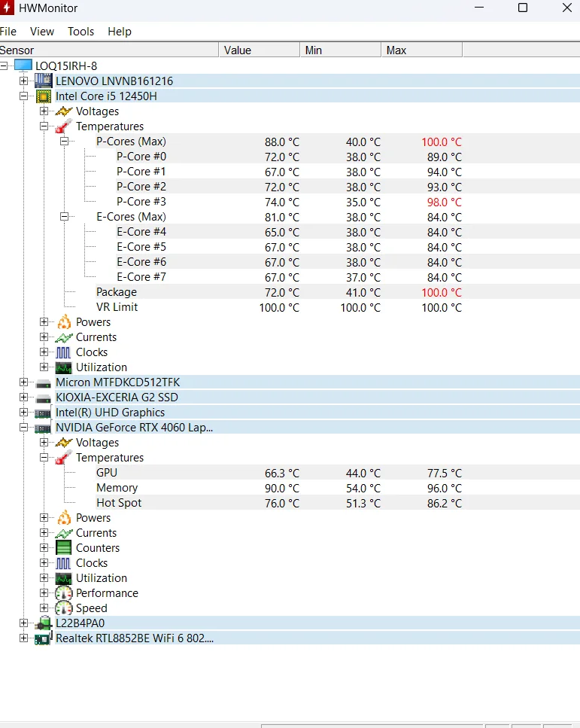580x728 pixels.
Task: Collapse the E-Cores (Max) group
Action: [x=65, y=216]
